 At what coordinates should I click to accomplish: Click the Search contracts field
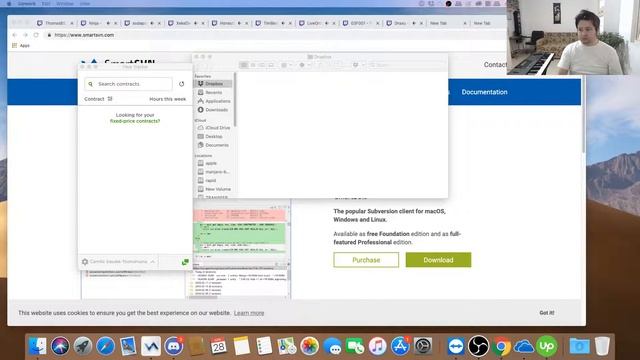(129, 84)
